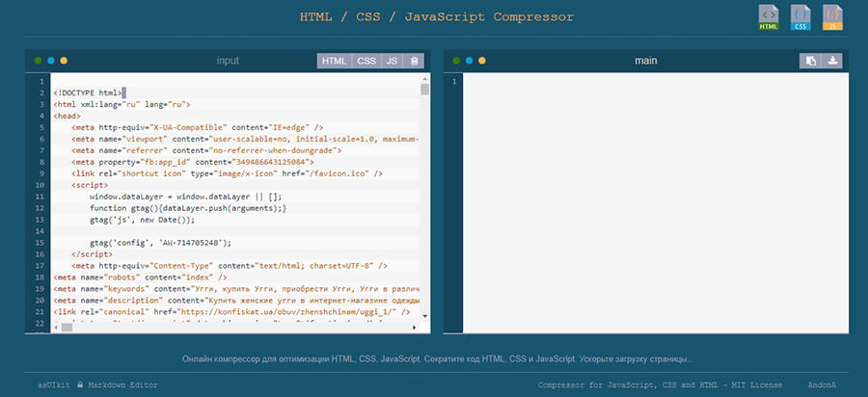Viewport: 868px width, 397px height.
Task: Open the AndonA footer link
Action: pos(822,384)
